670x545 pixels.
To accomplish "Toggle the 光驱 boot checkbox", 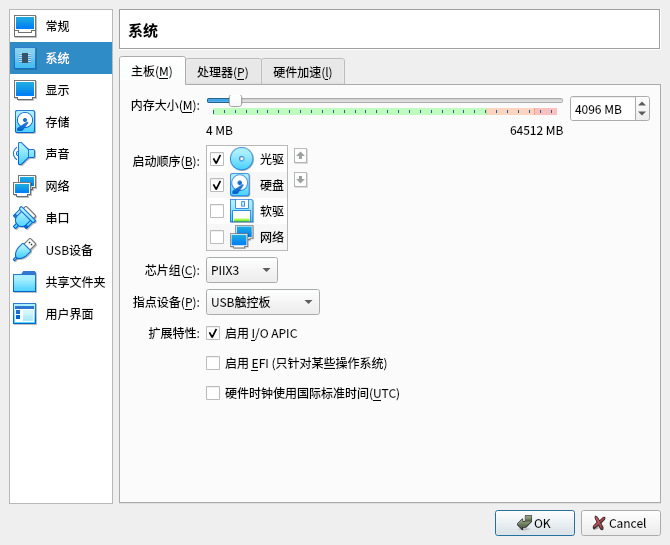I will point(217,159).
